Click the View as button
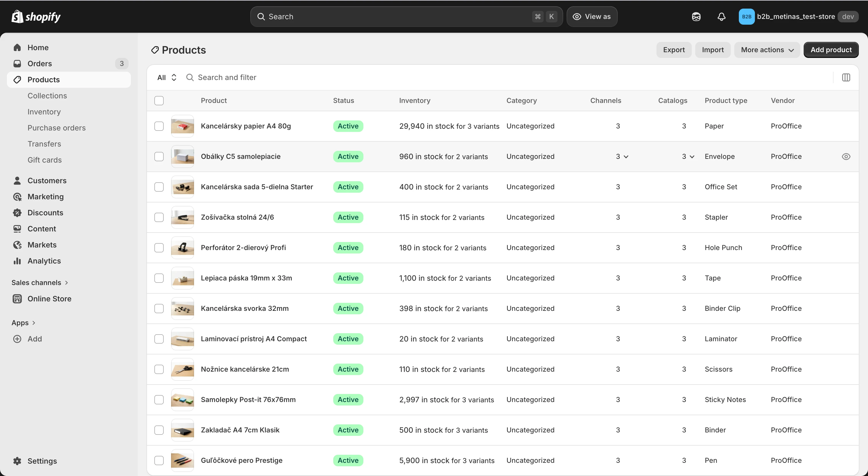This screenshot has height=476, width=868. pos(592,17)
